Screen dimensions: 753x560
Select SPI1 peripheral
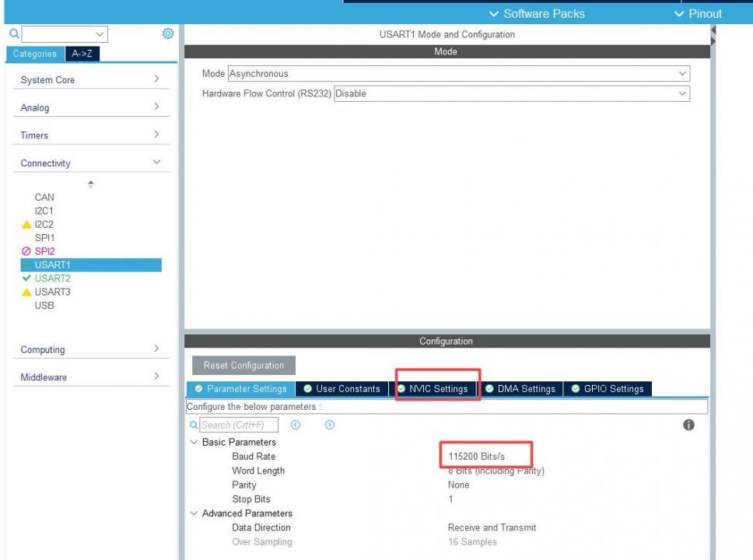click(44, 238)
